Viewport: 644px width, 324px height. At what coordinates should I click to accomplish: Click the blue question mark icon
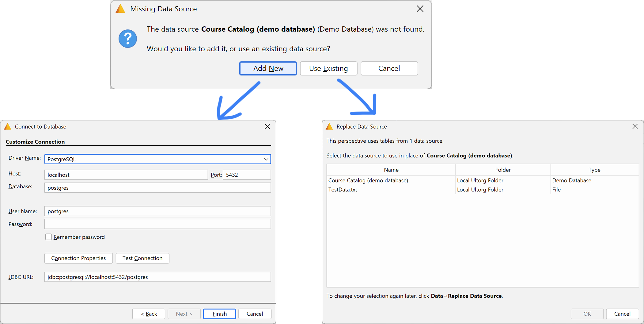[x=128, y=39]
